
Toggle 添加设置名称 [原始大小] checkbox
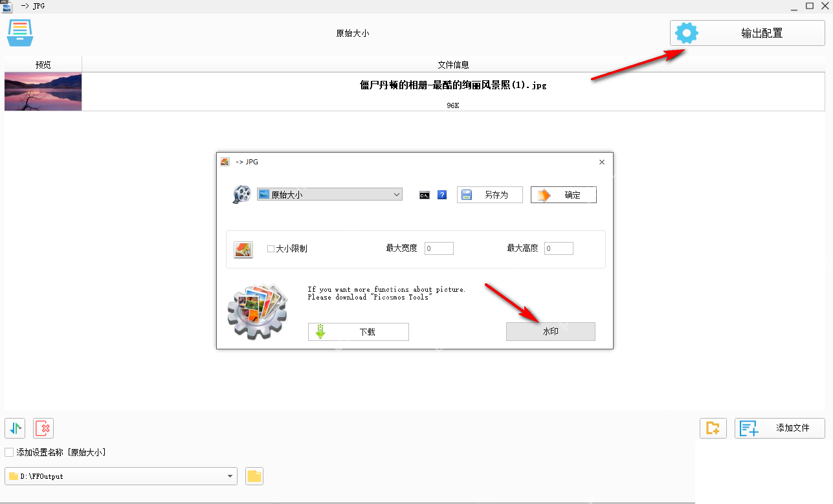(x=9, y=452)
